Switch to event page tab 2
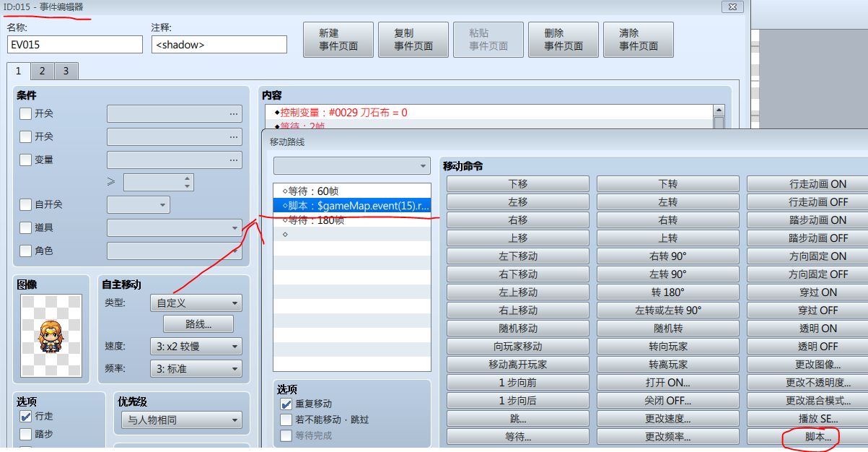 tap(43, 71)
